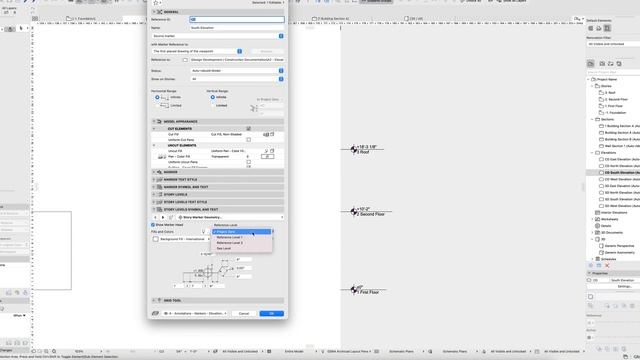Select Limited vertical range radio button
640x360 pixels.
pyautogui.click(x=213, y=105)
